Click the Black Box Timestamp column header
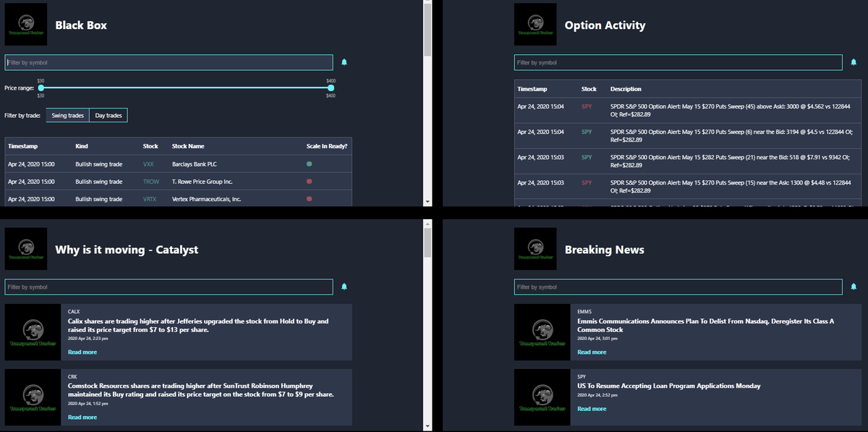The image size is (868, 432). pos(23,146)
